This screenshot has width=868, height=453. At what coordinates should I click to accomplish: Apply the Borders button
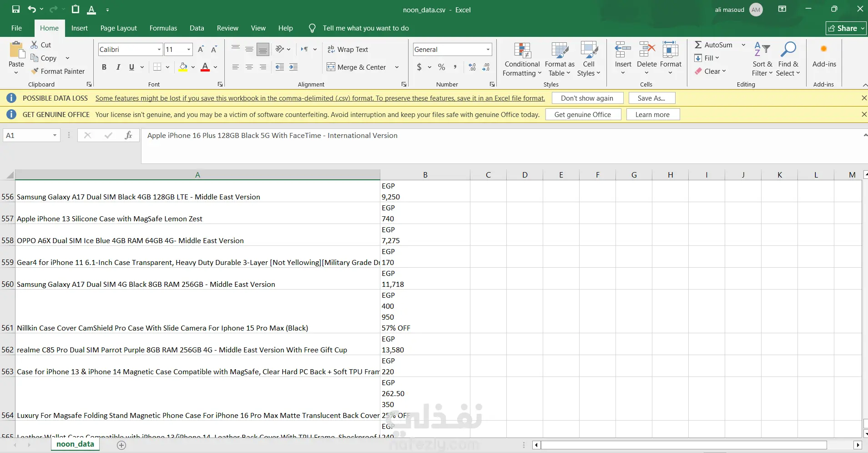coord(157,67)
